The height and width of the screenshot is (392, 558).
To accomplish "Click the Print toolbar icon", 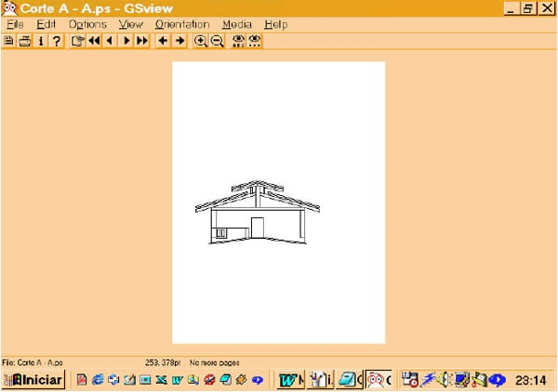I will (24, 41).
